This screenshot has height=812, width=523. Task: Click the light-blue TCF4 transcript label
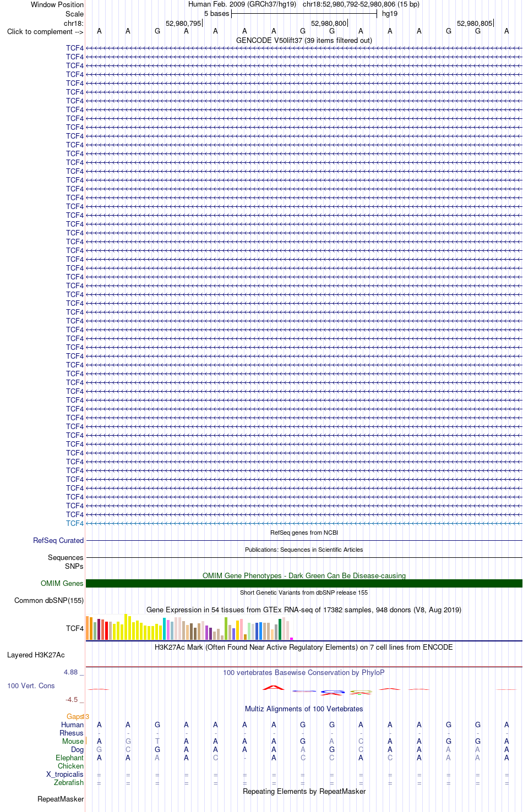[x=75, y=523]
